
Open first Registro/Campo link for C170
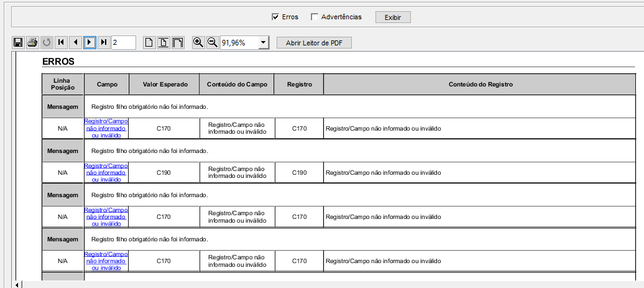106,129
